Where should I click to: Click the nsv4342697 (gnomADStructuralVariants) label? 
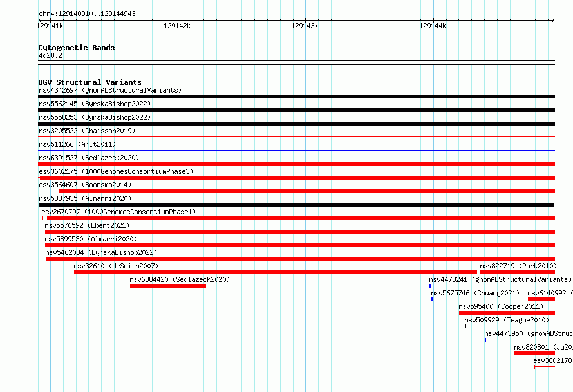pyautogui.click(x=110, y=90)
